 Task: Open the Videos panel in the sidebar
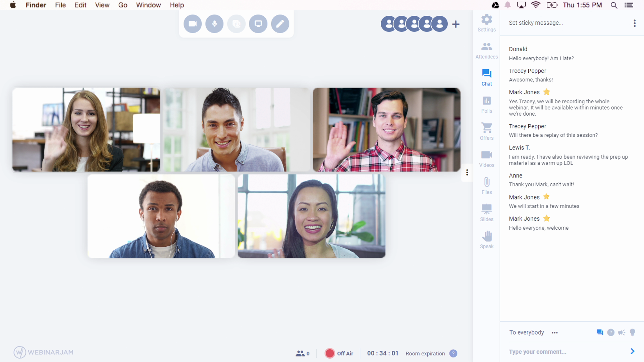coord(486,159)
